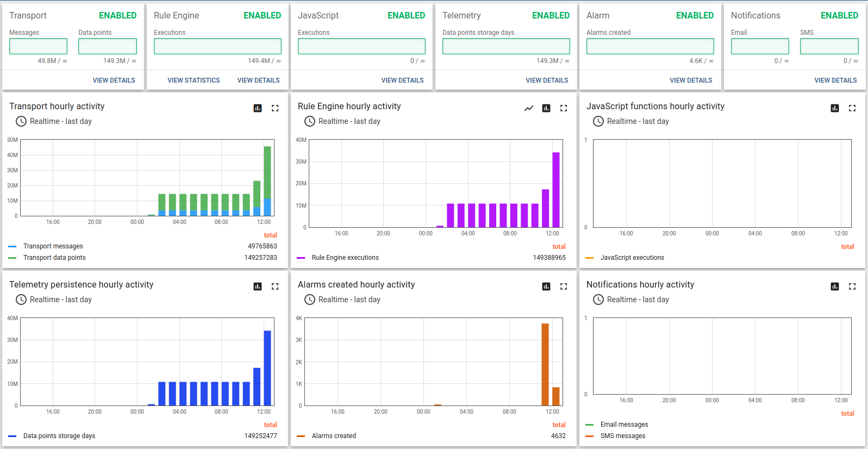Open bar chart details for Transport hourly activity

tap(258, 108)
